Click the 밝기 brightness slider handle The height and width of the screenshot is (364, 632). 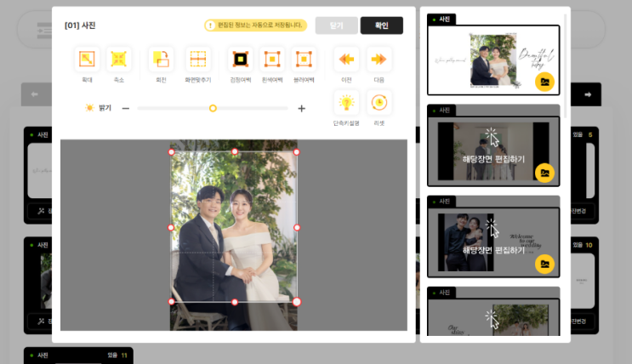[x=213, y=108]
